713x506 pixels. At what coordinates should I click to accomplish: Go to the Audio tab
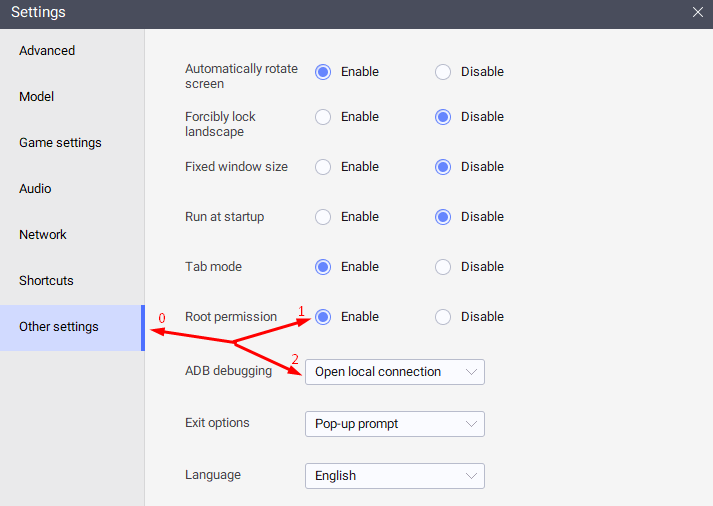(35, 189)
